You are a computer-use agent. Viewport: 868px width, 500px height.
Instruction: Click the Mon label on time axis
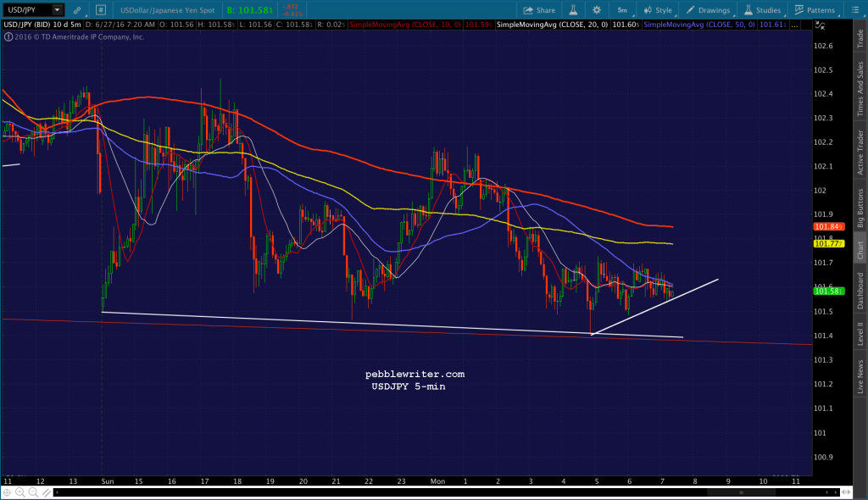click(x=437, y=481)
